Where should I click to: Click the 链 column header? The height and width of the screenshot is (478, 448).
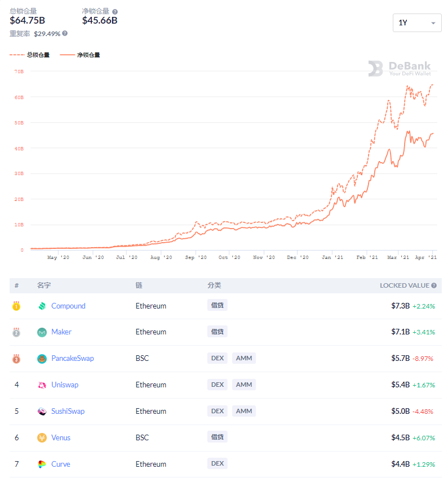pos(139,285)
